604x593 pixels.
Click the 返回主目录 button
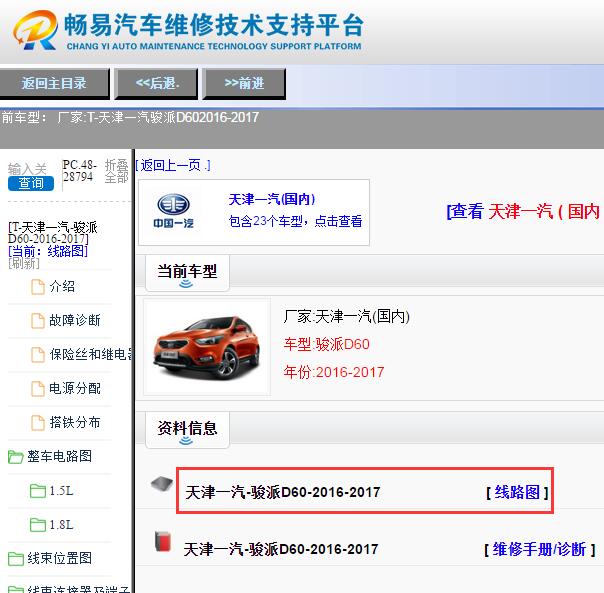pos(54,83)
